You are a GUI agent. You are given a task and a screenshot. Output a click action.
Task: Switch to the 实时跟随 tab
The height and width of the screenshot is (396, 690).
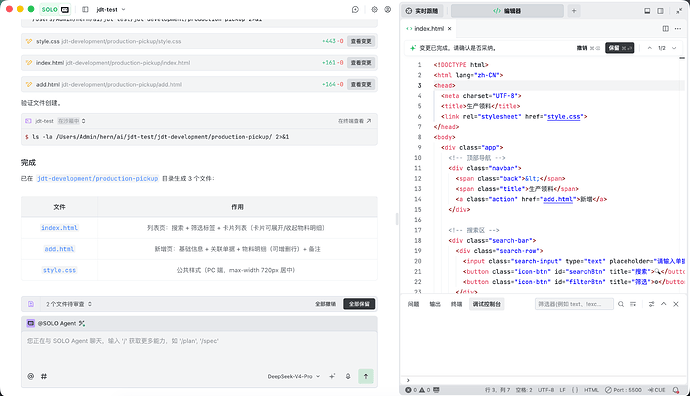[x=422, y=11]
